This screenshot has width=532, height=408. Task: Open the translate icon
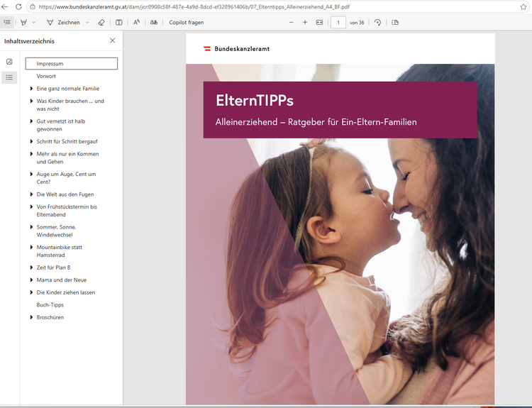154,23
